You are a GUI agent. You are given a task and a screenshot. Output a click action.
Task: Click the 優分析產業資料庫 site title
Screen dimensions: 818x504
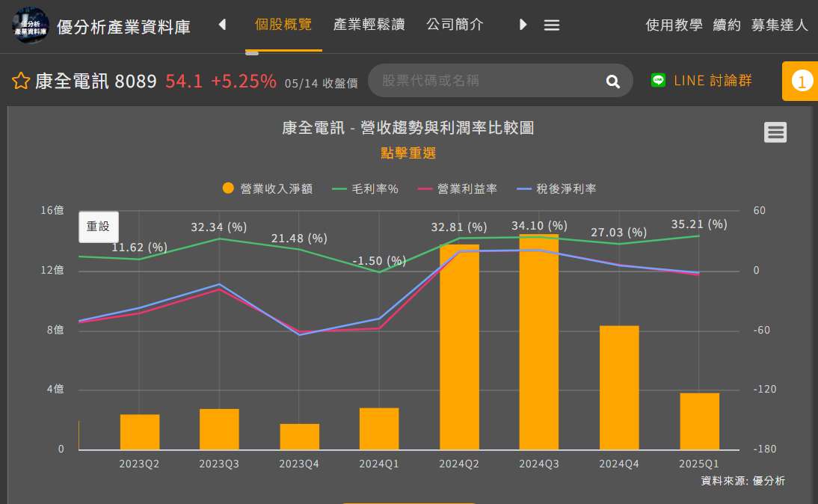[123, 27]
